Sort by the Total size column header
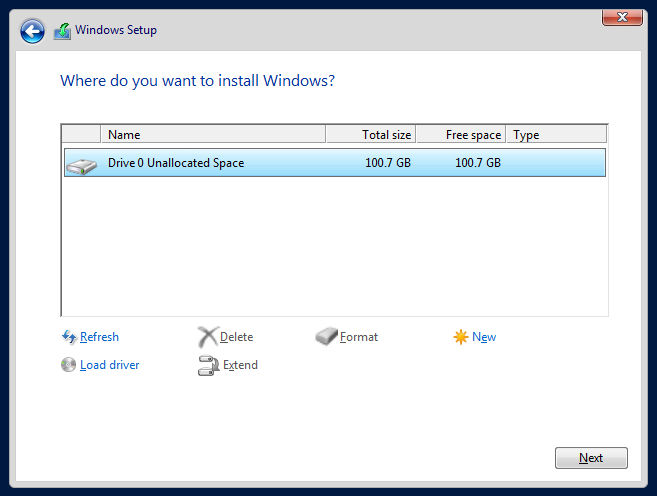657x496 pixels. tap(371, 134)
